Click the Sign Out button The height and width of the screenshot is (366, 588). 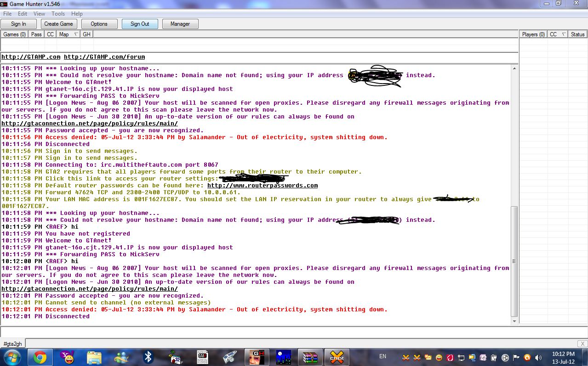pyautogui.click(x=140, y=24)
